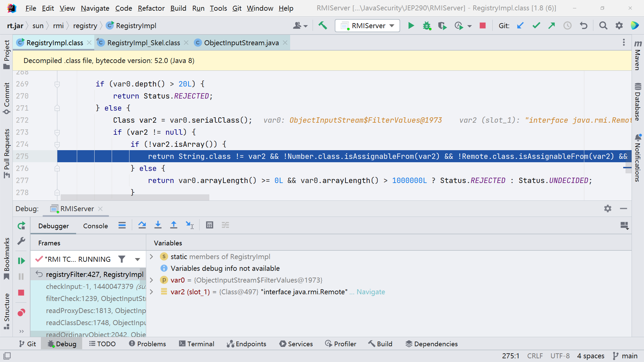
Task: Resume program in debug sidebar
Action: pos(21,260)
